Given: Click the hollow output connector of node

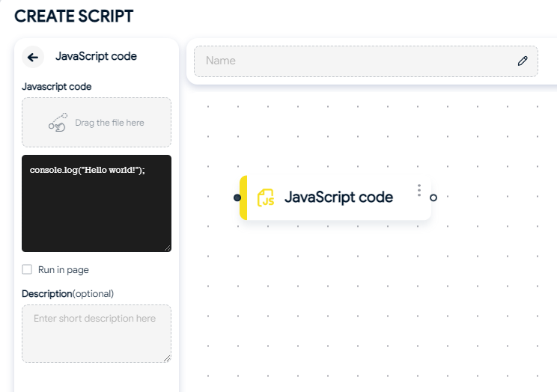Looking at the screenshot, I should click(x=433, y=197).
